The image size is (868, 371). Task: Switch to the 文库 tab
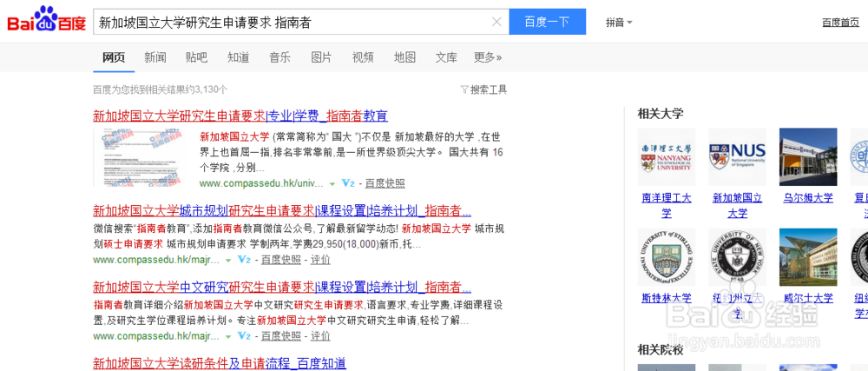(446, 57)
